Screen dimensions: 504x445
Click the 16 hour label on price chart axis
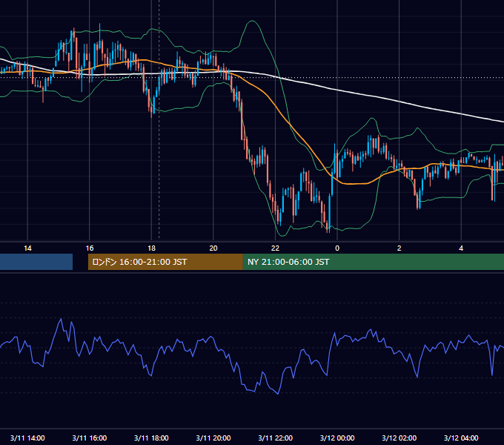click(90, 248)
